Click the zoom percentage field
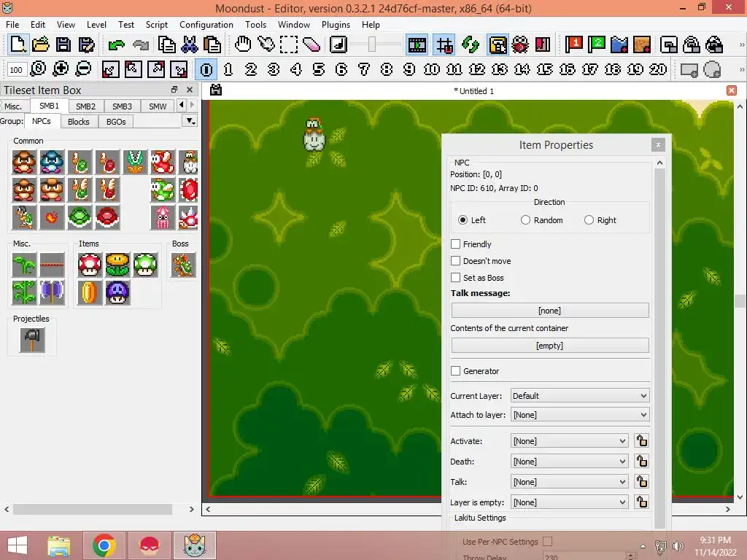747x560 pixels. pyautogui.click(x=16, y=69)
